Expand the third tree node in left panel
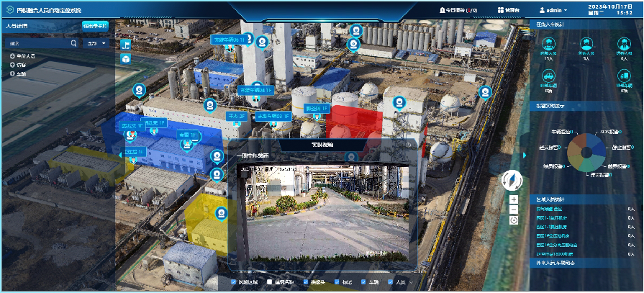This screenshot has height=293, width=644. tap(12, 74)
